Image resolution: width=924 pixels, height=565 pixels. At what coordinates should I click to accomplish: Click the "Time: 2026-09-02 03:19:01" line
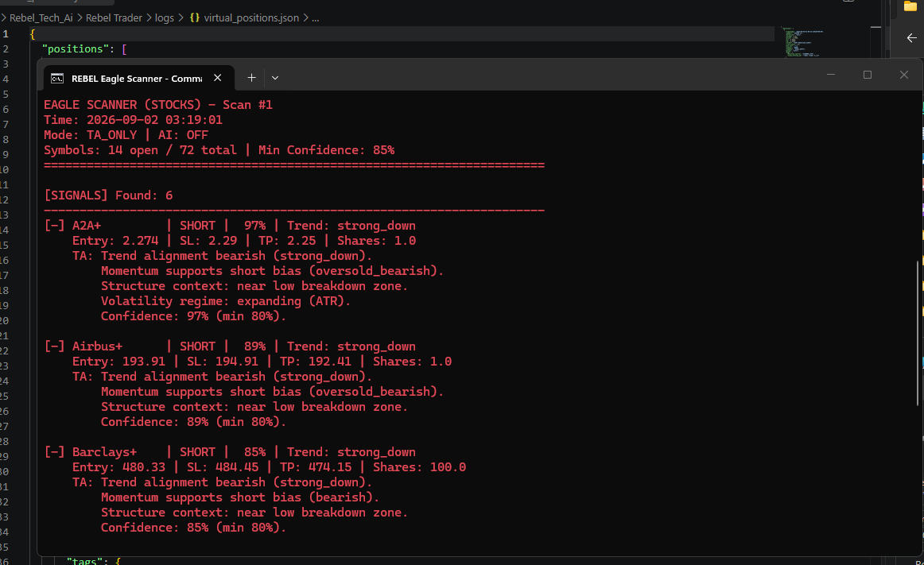133,120
